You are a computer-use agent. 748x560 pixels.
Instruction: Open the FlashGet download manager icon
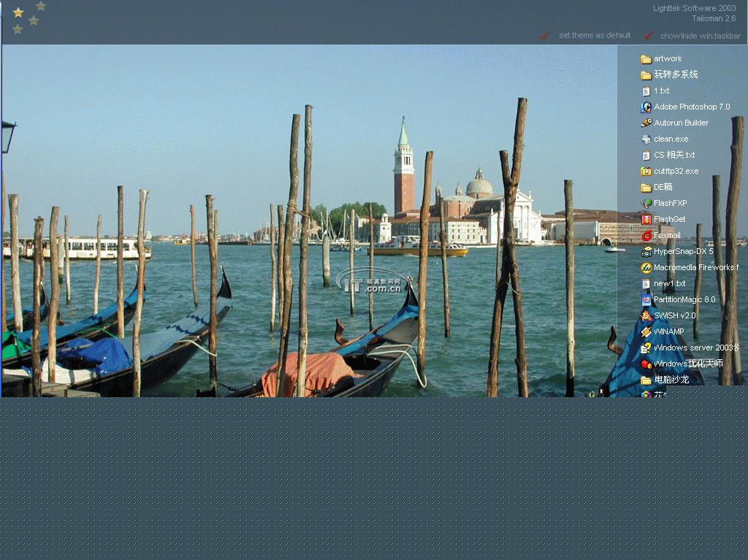pos(646,220)
